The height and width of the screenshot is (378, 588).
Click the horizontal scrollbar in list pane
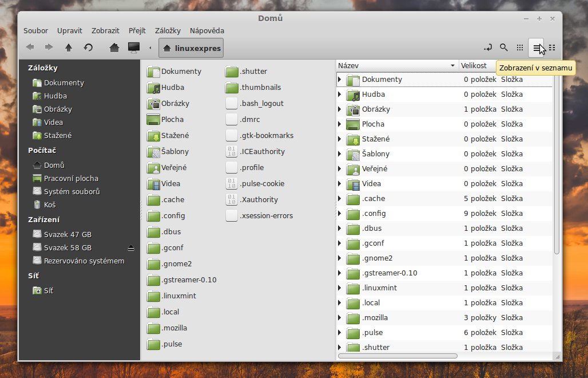pyautogui.click(x=398, y=356)
